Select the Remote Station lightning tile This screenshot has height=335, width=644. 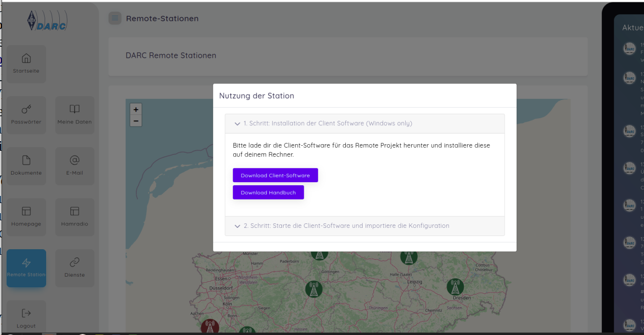(x=26, y=268)
